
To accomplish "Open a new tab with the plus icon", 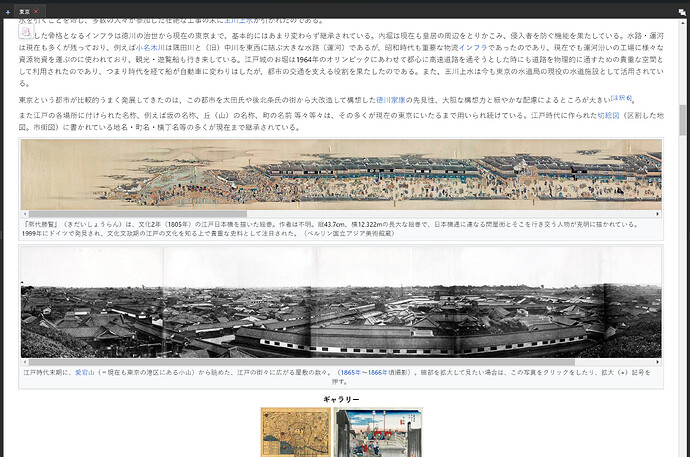I will tap(8, 12).
